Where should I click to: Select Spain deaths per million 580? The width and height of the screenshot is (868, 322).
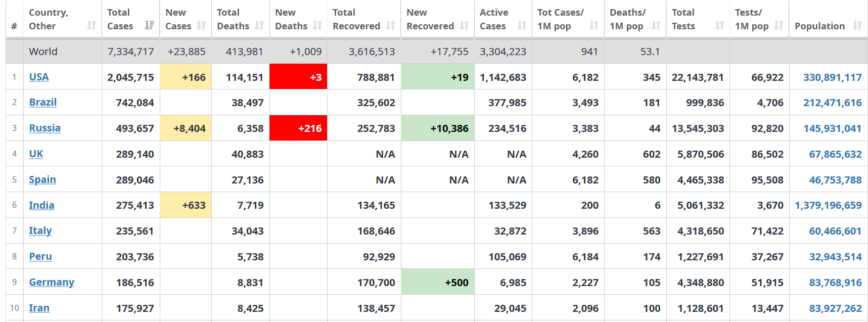652,180
